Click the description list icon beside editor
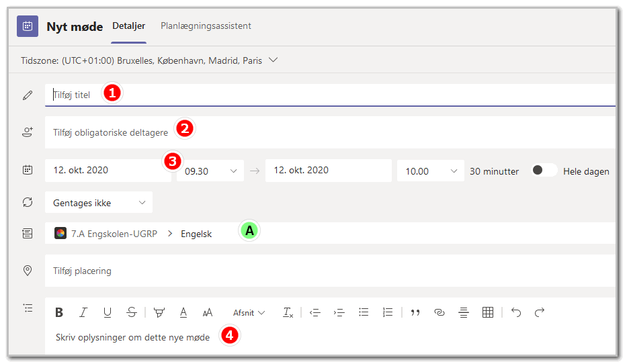This screenshot has height=364, width=627. pyautogui.click(x=28, y=308)
